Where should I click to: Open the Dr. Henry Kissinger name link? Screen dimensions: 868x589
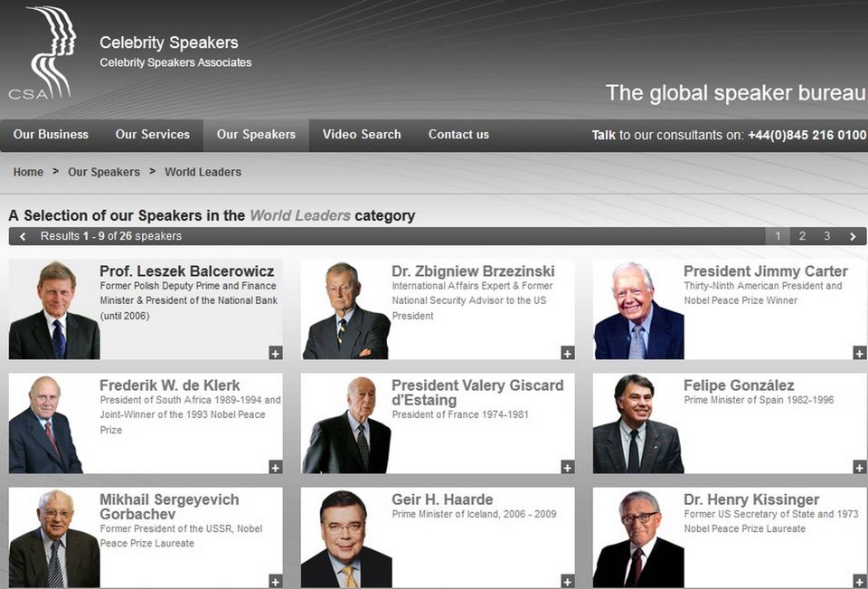pos(751,499)
